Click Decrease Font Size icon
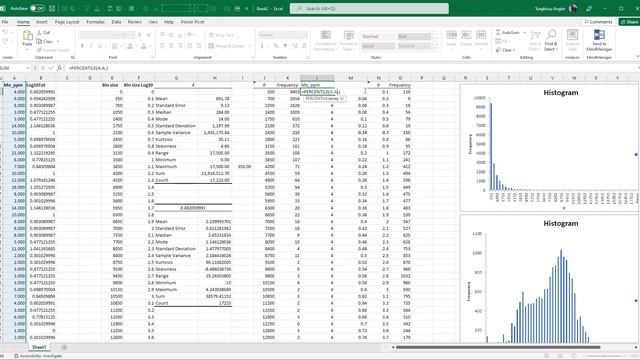Viewport: 640px width, 360px height. tap(148, 35)
